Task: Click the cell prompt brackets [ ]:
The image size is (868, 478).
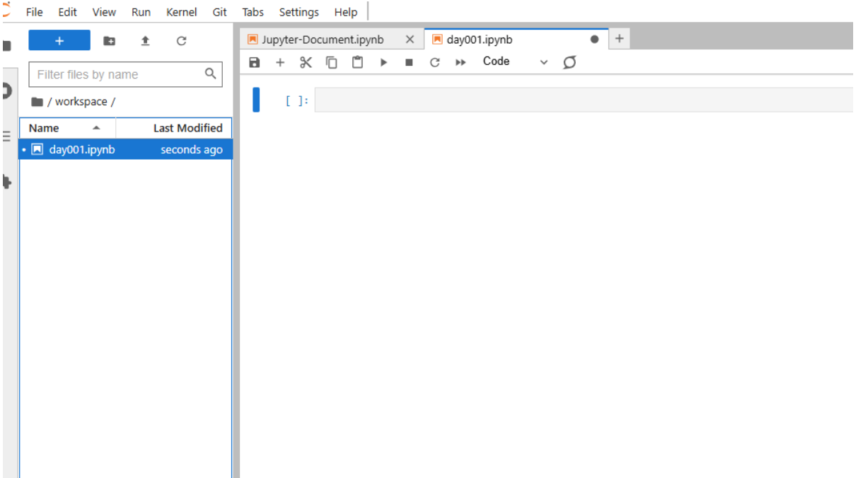Action: click(297, 100)
